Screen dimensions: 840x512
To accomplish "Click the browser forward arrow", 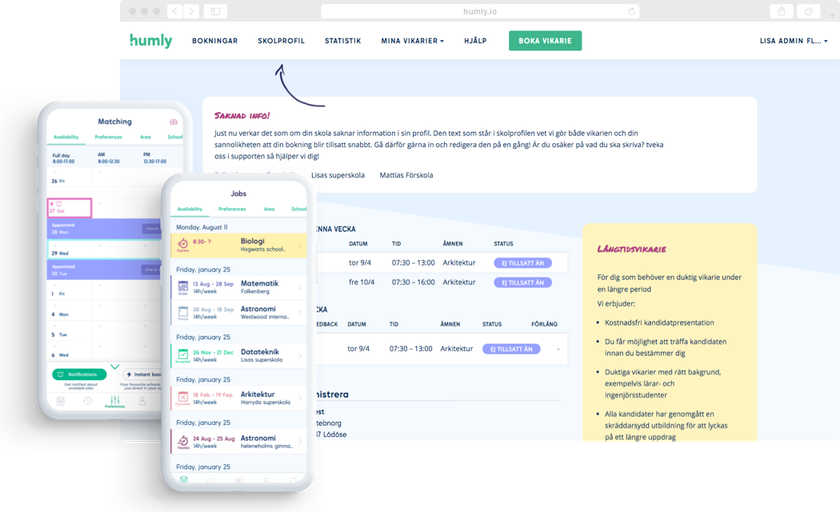I will pyautogui.click(x=191, y=11).
